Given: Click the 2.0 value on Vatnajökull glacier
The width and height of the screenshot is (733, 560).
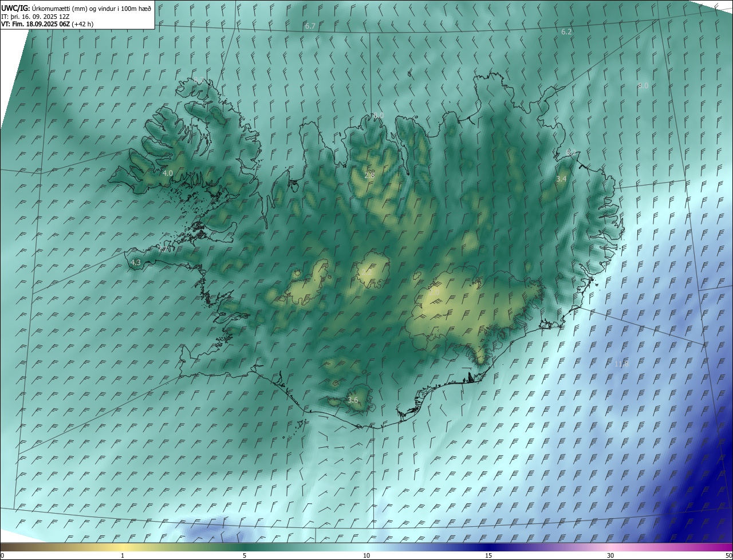Looking at the screenshot, I should pos(434,293).
